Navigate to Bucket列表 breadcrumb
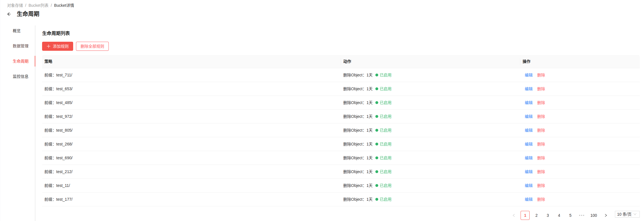The image size is (644, 221). click(x=38, y=5)
